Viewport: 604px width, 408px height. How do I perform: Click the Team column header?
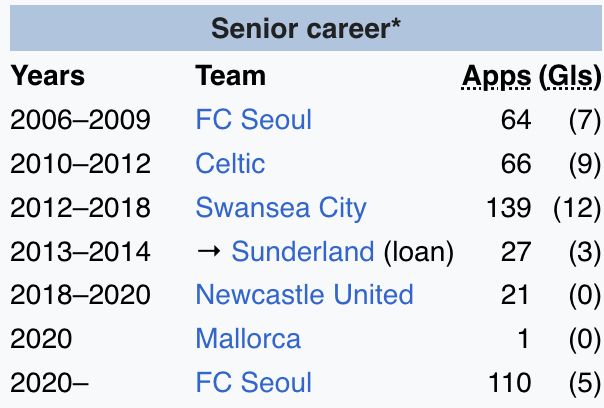tap(230, 76)
